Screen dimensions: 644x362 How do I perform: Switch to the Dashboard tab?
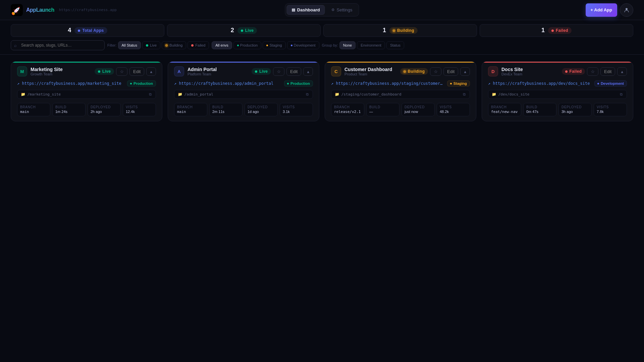306,10
